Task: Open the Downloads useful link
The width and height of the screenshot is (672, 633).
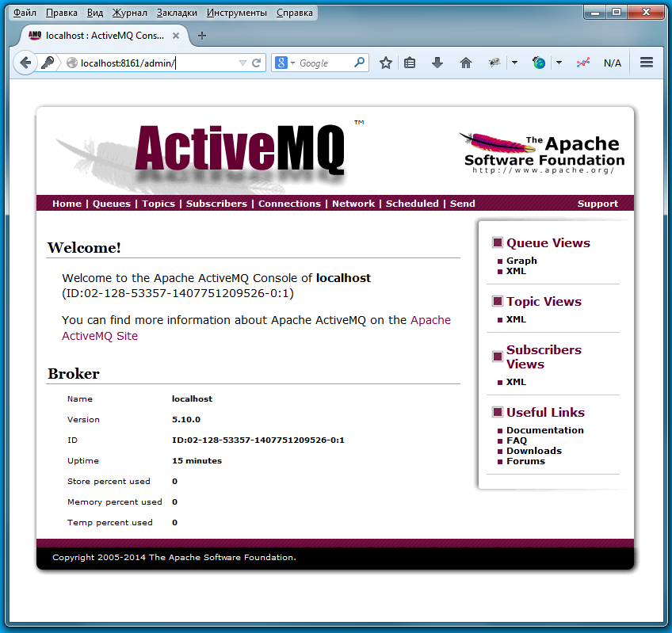Action: 534,451
